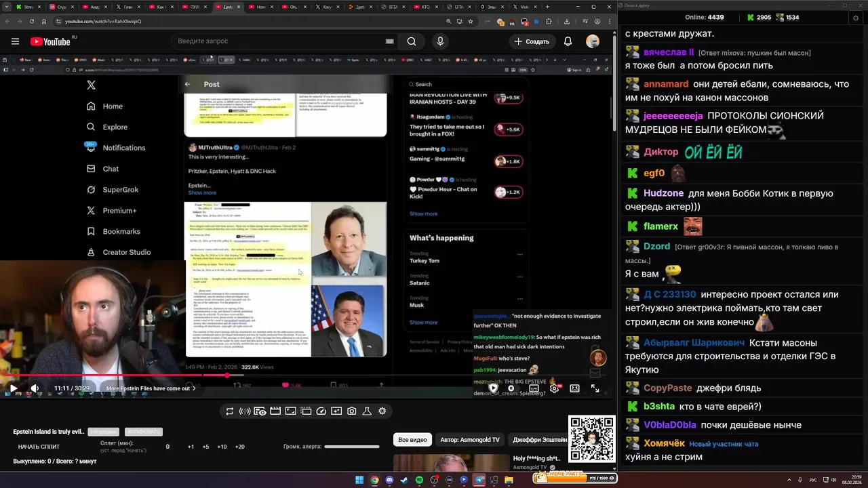Toggle subtitles on the video player

click(534, 388)
